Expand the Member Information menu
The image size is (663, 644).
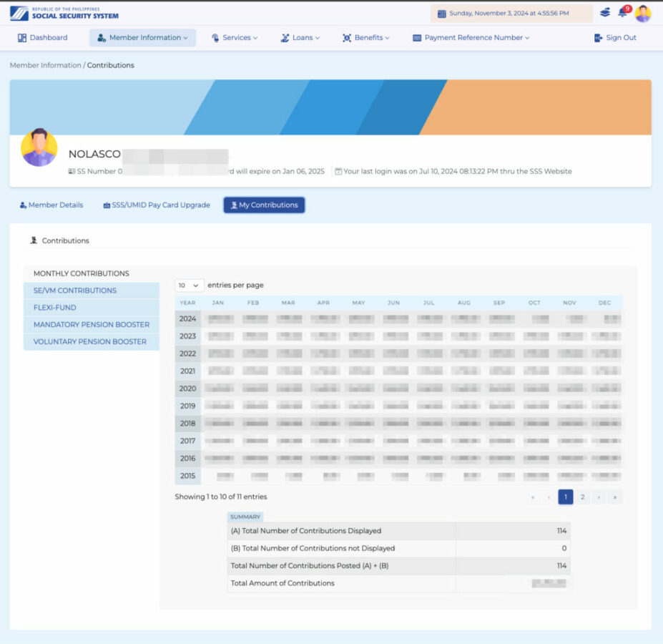coord(142,38)
